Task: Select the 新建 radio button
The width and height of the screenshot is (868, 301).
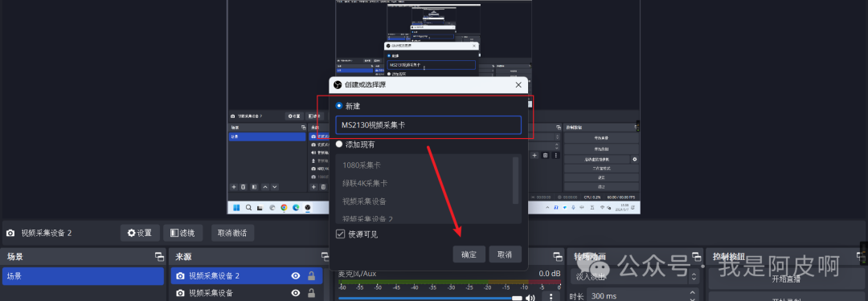Action: pyautogui.click(x=339, y=105)
